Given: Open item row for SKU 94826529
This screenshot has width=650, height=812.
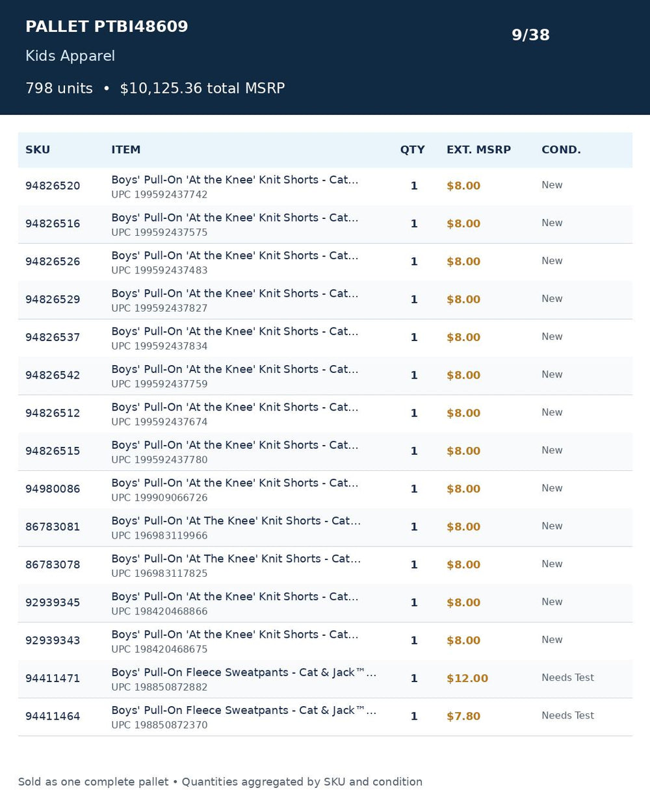Looking at the screenshot, I should click(325, 300).
